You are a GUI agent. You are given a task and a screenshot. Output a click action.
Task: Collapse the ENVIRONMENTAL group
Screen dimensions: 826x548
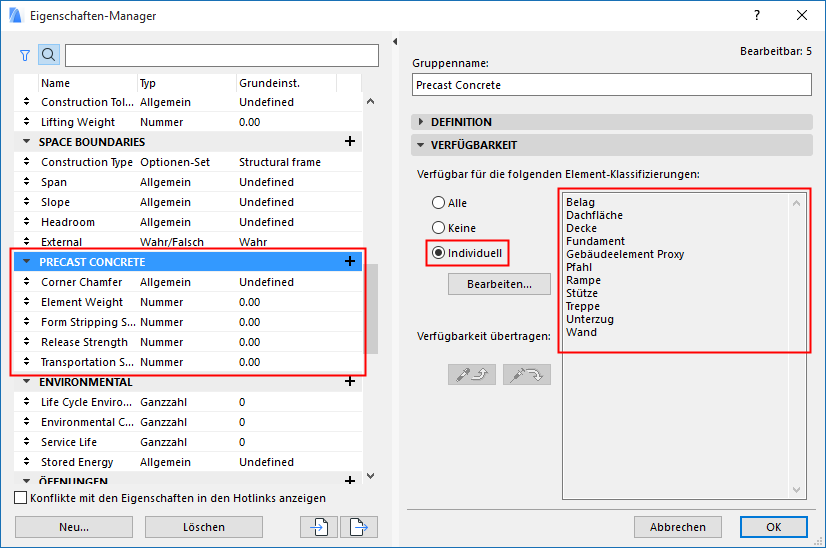click(x=26, y=381)
